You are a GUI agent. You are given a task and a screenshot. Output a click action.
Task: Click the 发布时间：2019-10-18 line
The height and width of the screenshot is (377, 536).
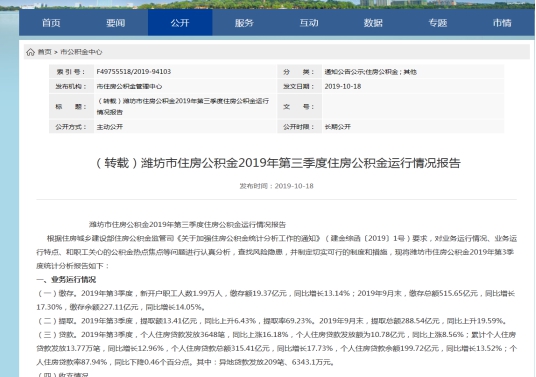(x=276, y=186)
